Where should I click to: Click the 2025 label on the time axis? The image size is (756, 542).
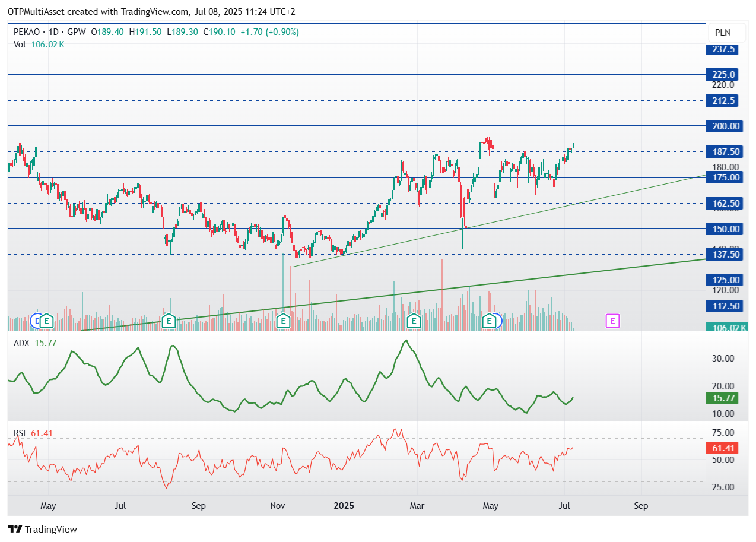(x=344, y=506)
